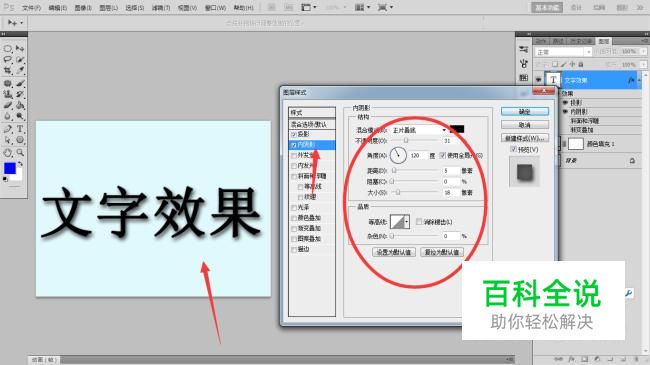
Task: Enable the 颜色叠加 (Color Overlay) checkbox
Action: [x=294, y=218]
